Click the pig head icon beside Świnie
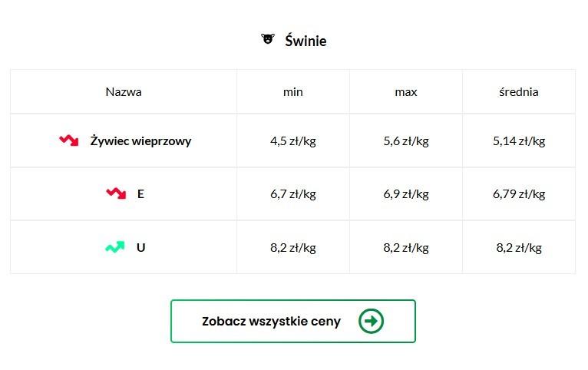The height and width of the screenshot is (370, 588). (x=268, y=40)
